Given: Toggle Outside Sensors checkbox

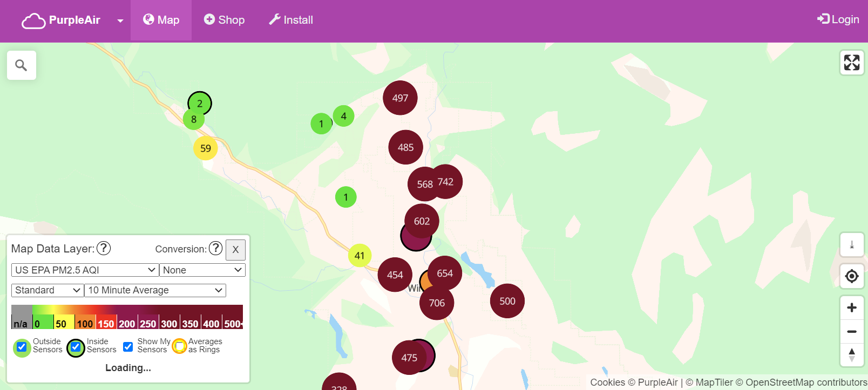Looking at the screenshot, I should click(x=22, y=347).
